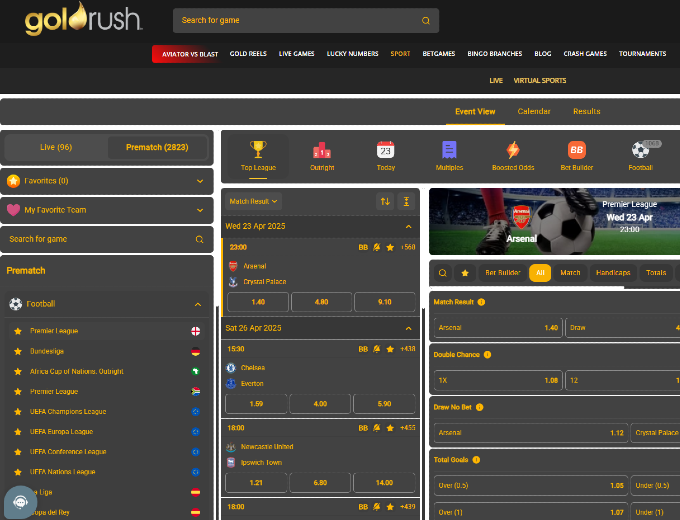
Task: Click the sidebar Search for game field
Action: coord(107,239)
